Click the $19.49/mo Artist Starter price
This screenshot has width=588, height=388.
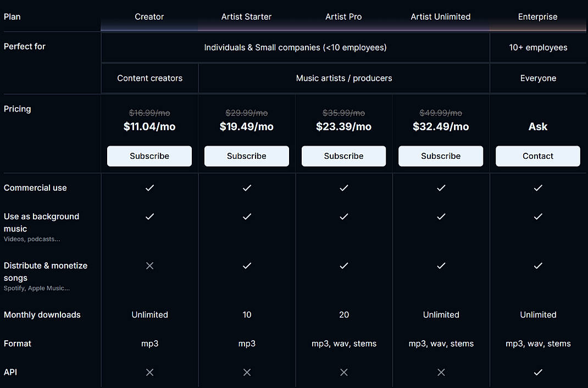pyautogui.click(x=246, y=127)
